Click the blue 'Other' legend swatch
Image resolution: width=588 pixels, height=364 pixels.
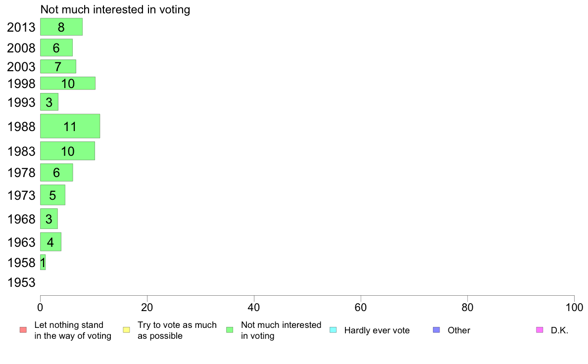(437, 330)
